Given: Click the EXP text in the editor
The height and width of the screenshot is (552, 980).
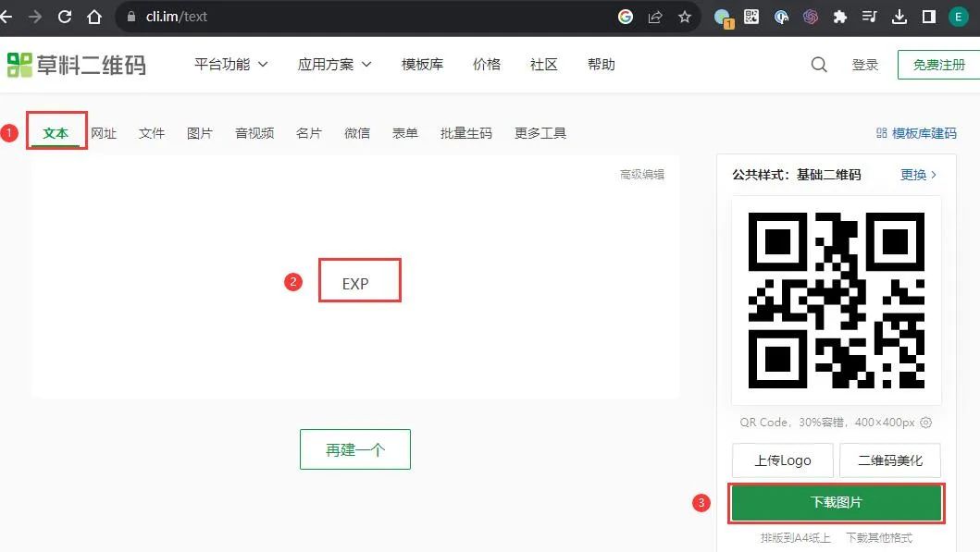Looking at the screenshot, I should click(x=355, y=284).
